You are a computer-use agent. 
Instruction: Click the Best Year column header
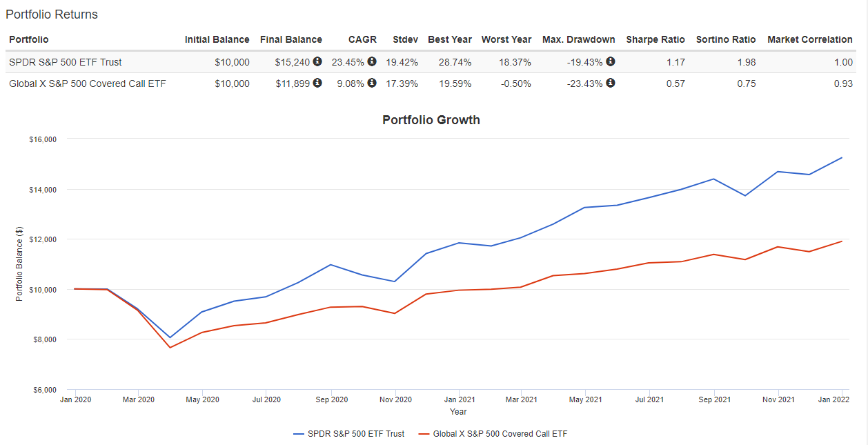[450, 39]
